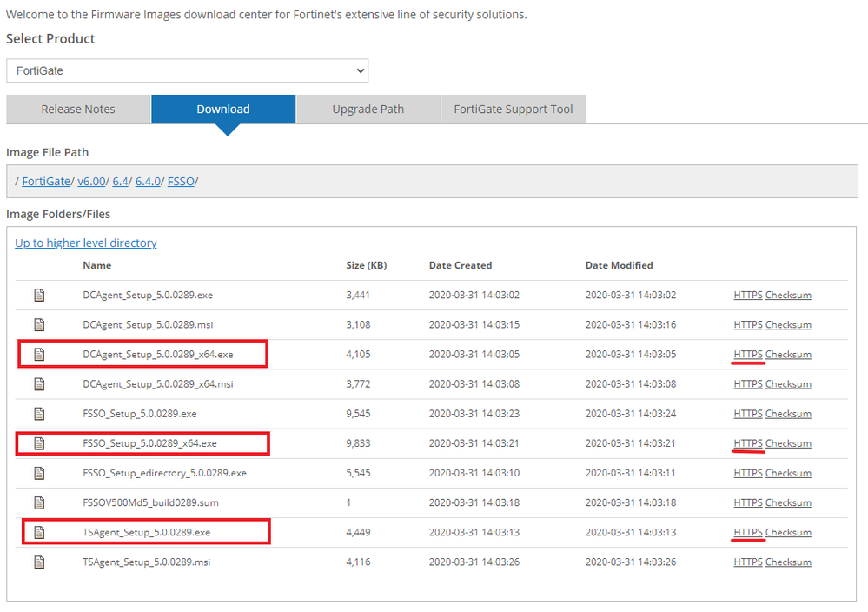Open the FSSO path link

click(x=181, y=182)
